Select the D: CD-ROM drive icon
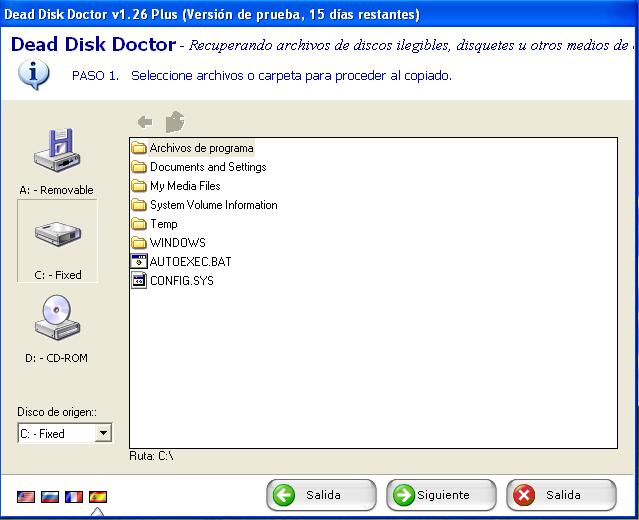The width and height of the screenshot is (639, 520). tap(57, 317)
